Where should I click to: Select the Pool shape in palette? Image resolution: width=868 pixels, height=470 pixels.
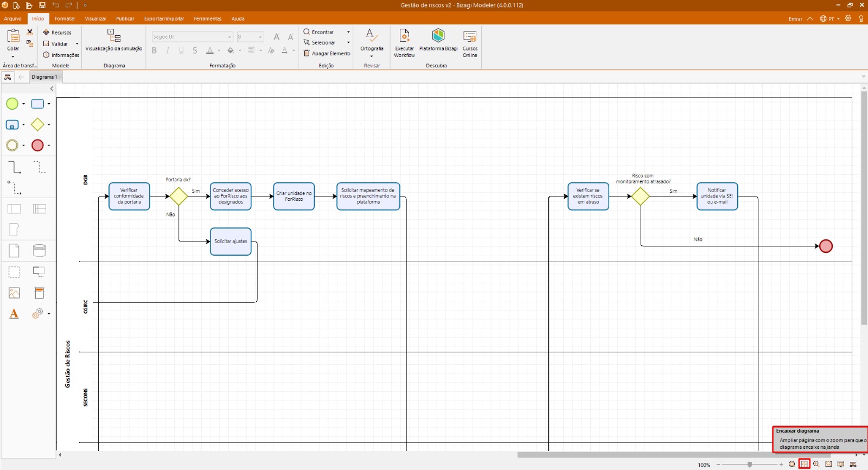pos(14,209)
